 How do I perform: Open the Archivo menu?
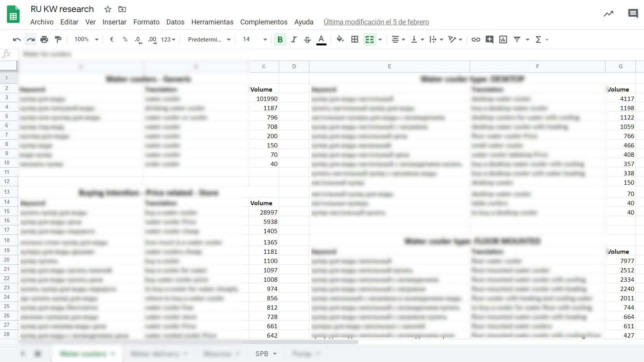pyautogui.click(x=42, y=22)
